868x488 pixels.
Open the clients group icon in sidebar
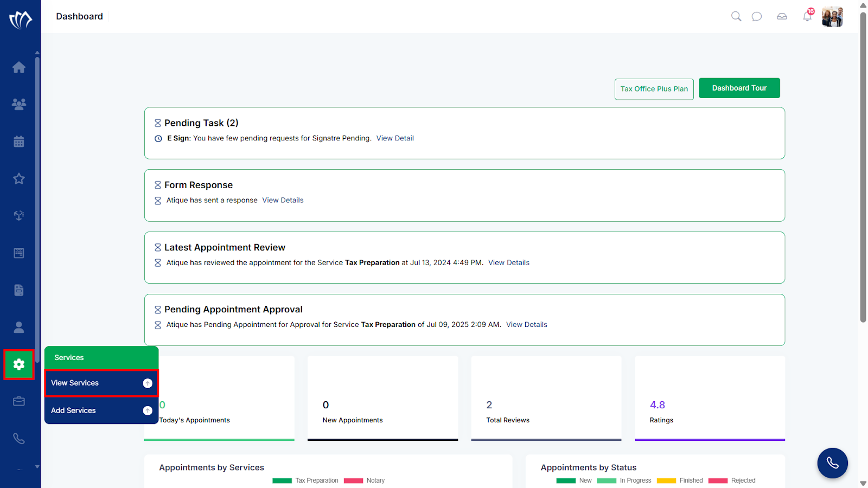coord(19,104)
